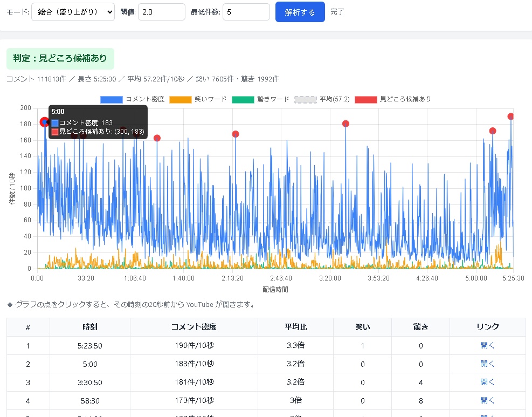The width and height of the screenshot is (532, 417).
Task: Click the コメント密度 column header
Action: click(x=194, y=327)
